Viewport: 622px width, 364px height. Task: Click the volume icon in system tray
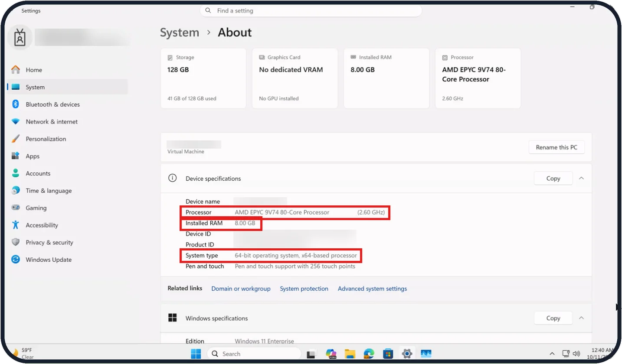click(576, 354)
